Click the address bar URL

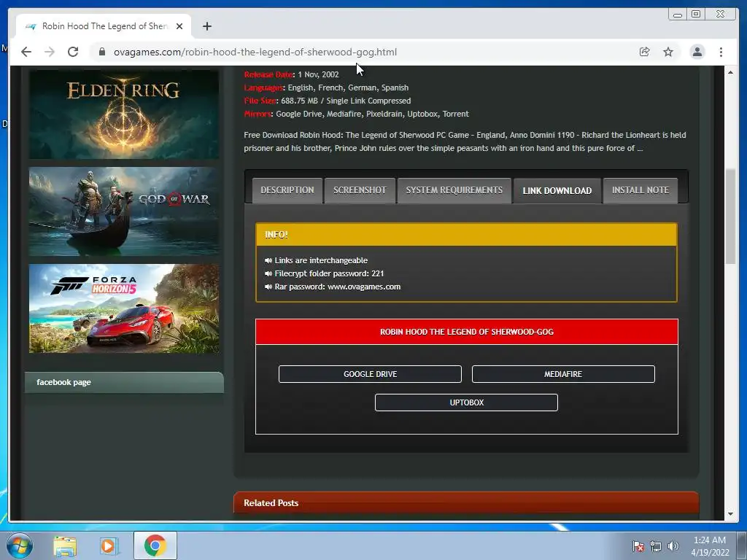(255, 52)
